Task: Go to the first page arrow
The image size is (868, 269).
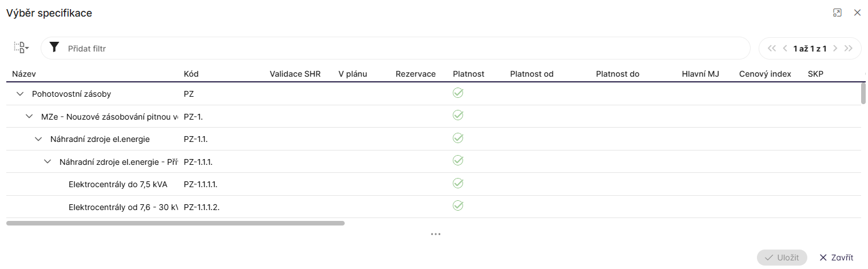Action: 772,49
